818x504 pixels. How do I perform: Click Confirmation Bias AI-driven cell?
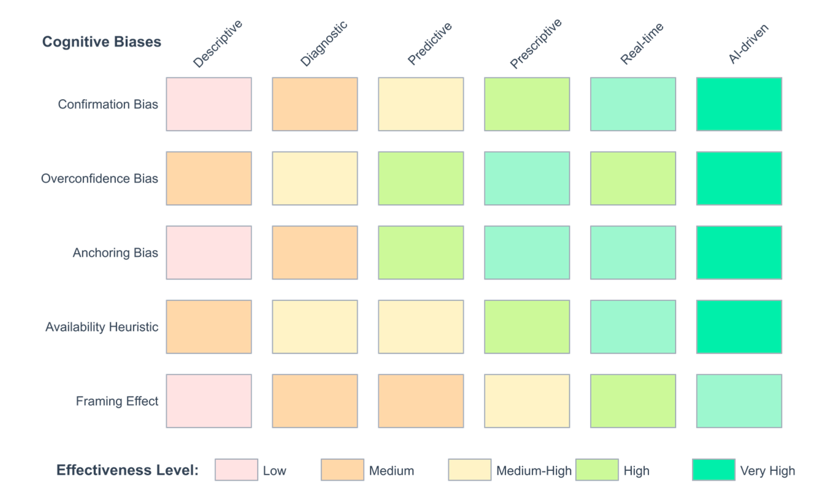(x=739, y=104)
